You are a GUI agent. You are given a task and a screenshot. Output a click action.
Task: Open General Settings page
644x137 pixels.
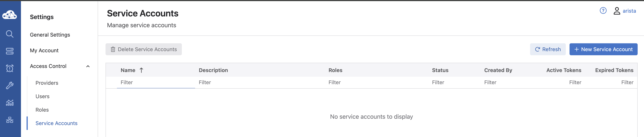(50, 35)
